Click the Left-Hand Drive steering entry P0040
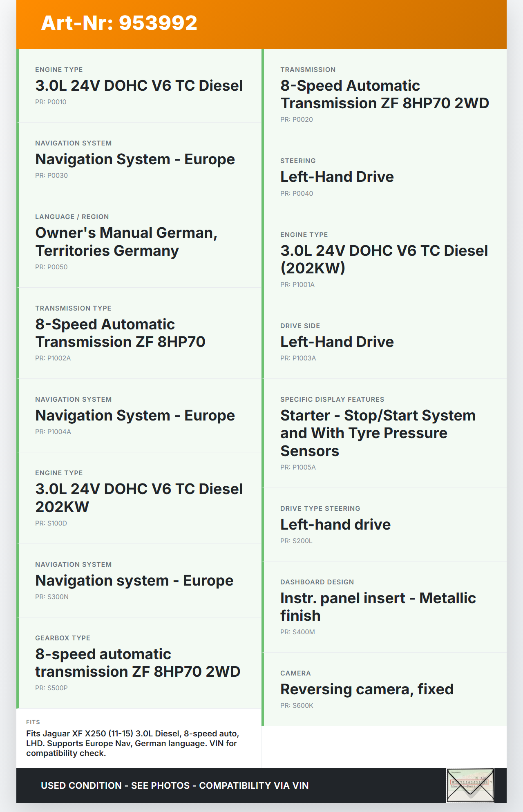Image resolution: width=523 pixels, height=812 pixels. (x=384, y=177)
